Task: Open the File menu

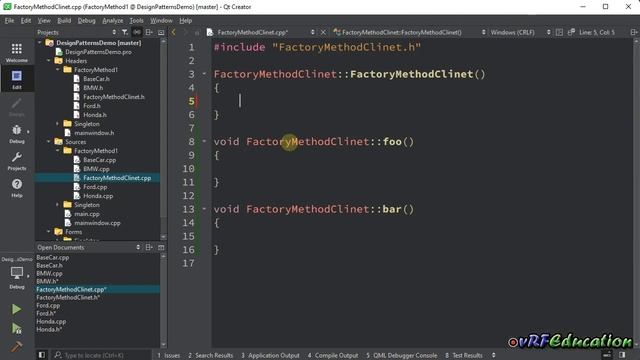Action: click(x=9, y=20)
